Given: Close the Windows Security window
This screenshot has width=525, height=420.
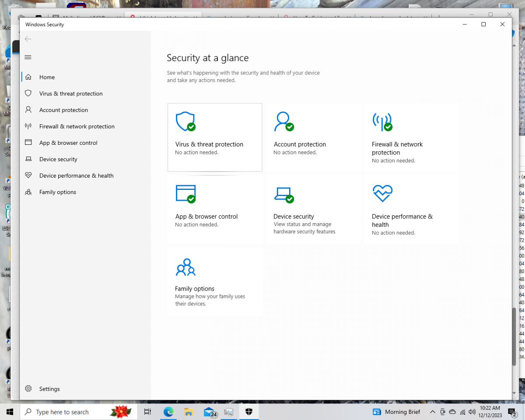Looking at the screenshot, I should click(x=502, y=24).
